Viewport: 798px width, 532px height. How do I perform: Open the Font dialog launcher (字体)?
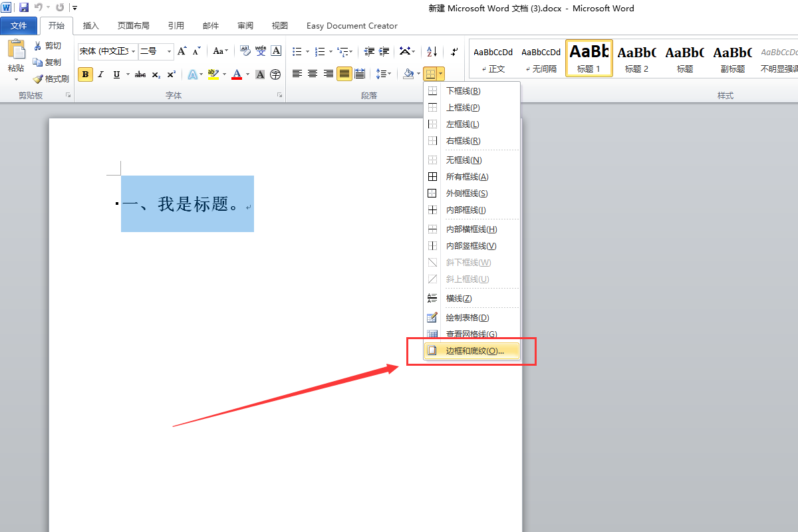click(x=279, y=96)
